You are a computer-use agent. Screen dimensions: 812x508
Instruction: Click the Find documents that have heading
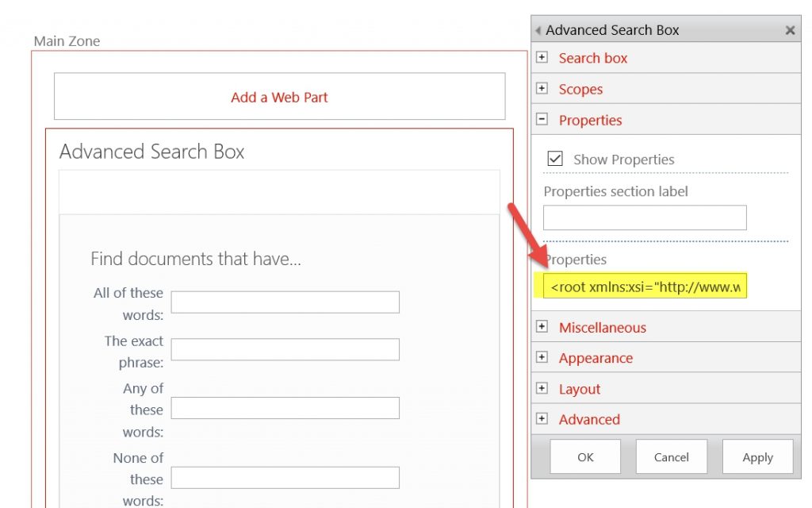(196, 259)
